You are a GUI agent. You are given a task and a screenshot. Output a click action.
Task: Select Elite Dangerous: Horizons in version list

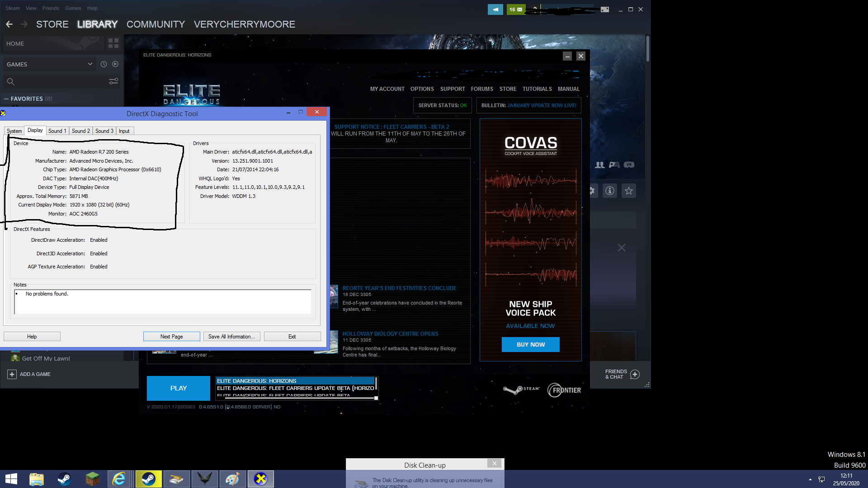click(x=295, y=381)
